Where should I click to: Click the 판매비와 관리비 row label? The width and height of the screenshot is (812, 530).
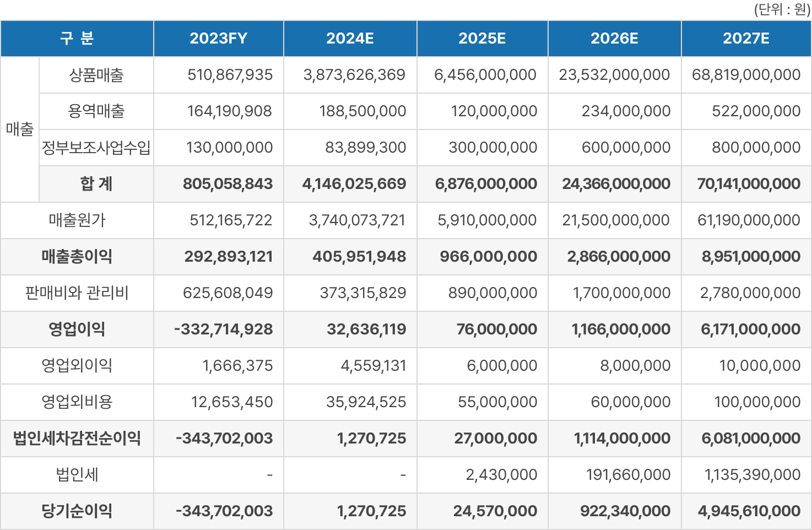[77, 293]
